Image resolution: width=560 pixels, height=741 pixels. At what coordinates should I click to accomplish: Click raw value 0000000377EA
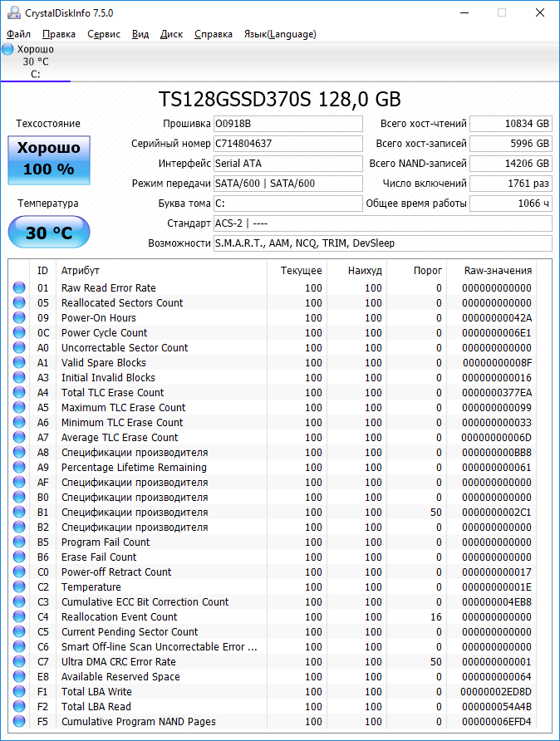tap(497, 392)
